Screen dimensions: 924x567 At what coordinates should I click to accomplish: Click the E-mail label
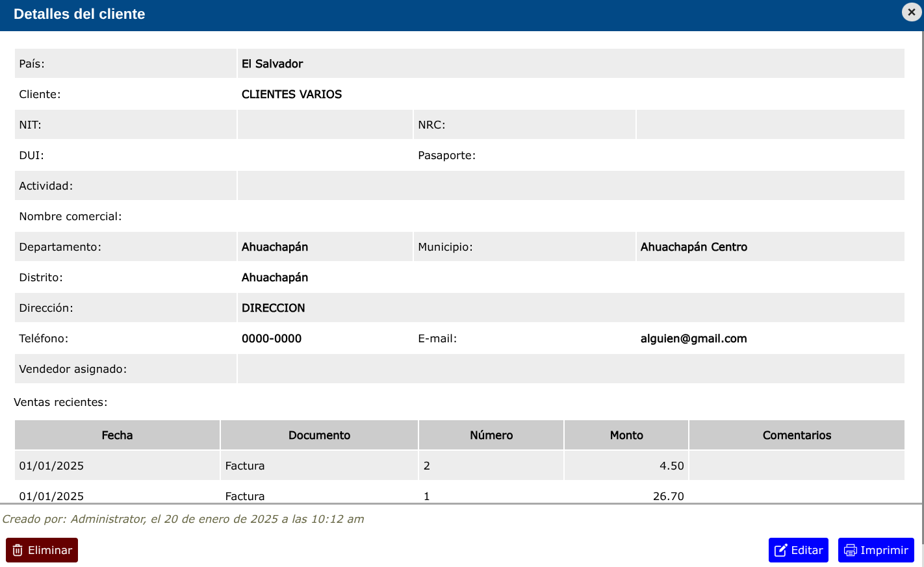tap(437, 338)
